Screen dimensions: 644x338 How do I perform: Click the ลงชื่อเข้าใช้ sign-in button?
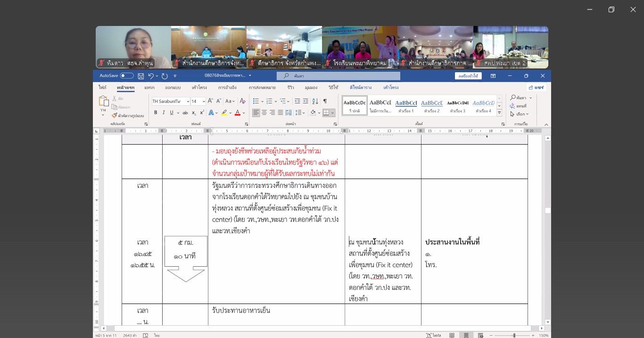coord(468,76)
